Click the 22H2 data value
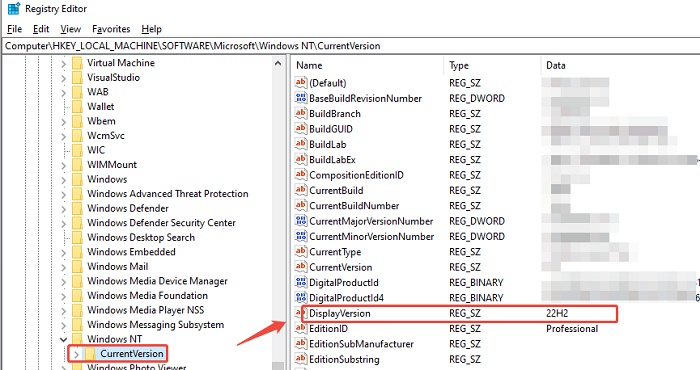The image size is (700, 370). [x=557, y=313]
